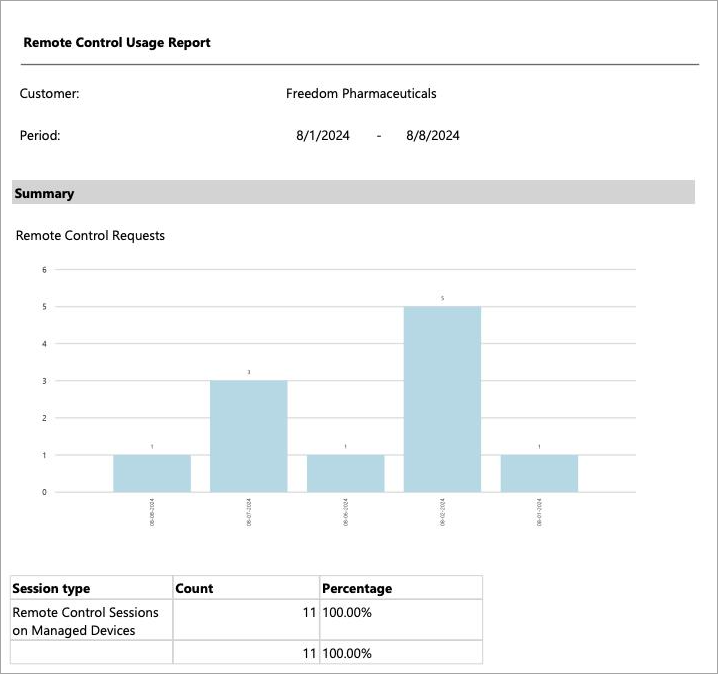Click the 08-02-2024 x-axis date label
This screenshot has height=674, width=718.
[443, 514]
